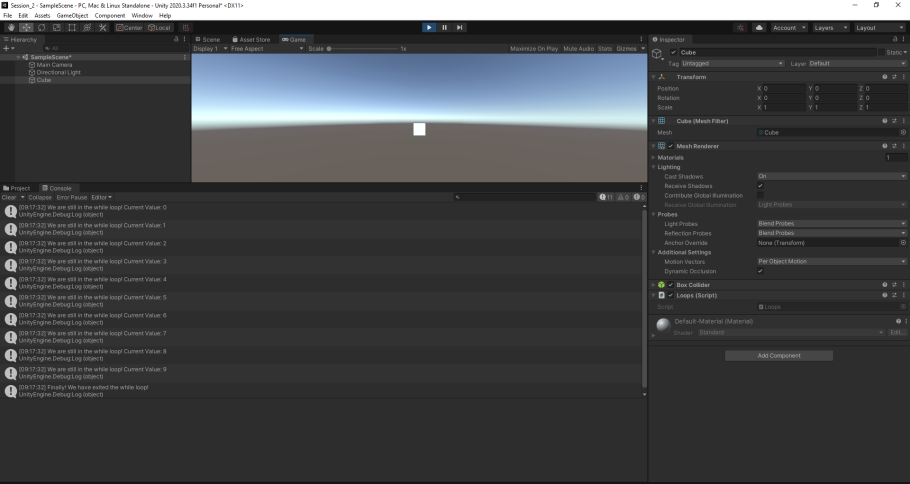The height and width of the screenshot is (484, 910).
Task: Toggle console error filter
Action: [x=638, y=197]
